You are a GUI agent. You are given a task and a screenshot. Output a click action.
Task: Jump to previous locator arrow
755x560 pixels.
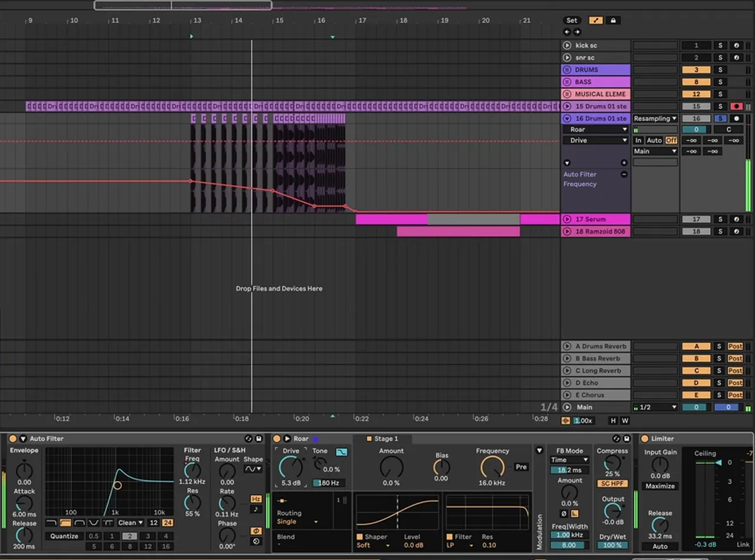click(x=567, y=32)
